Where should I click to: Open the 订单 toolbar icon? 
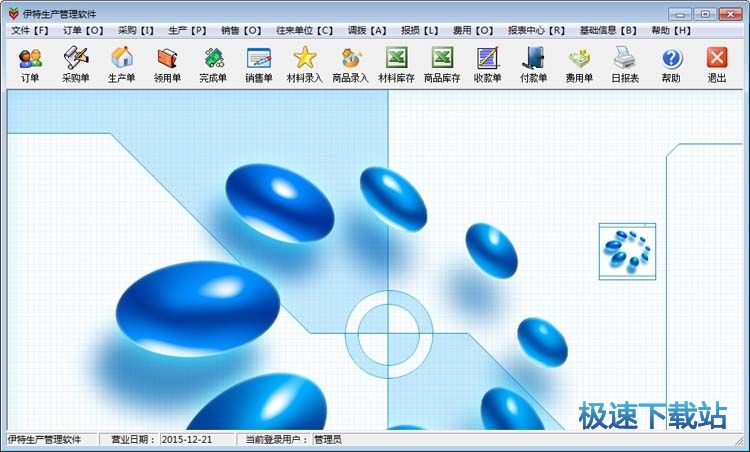(x=30, y=65)
